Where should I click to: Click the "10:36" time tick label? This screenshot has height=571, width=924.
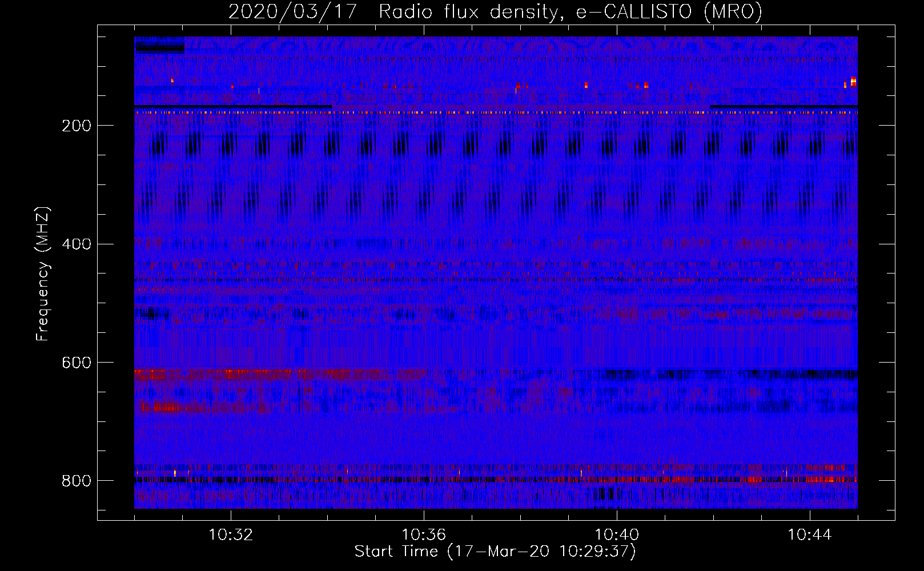click(x=424, y=535)
